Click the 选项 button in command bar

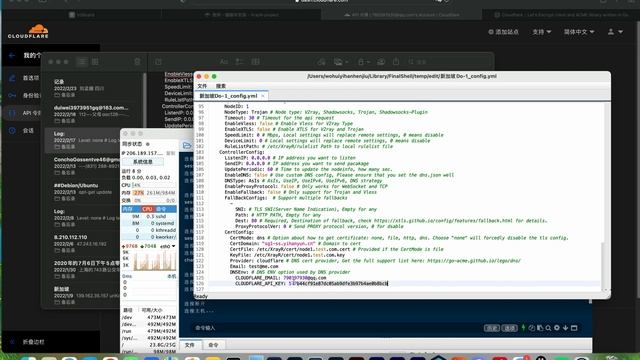click(x=509, y=328)
